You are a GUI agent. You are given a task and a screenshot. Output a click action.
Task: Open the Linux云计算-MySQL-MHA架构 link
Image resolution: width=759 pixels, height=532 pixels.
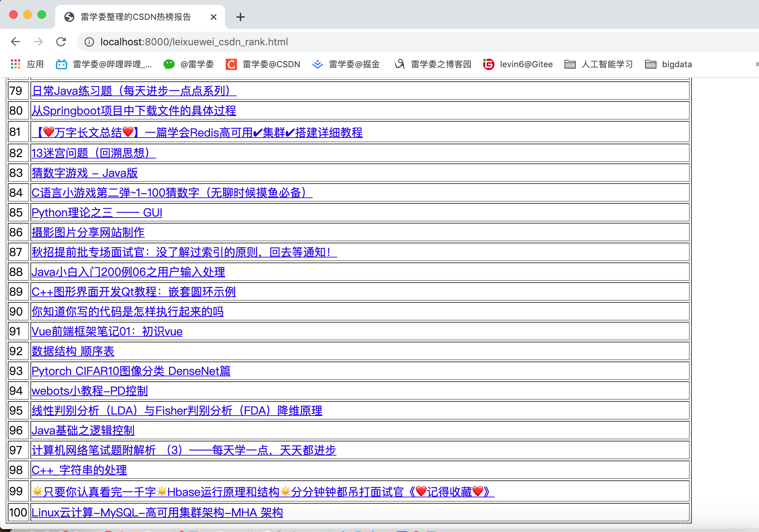click(x=157, y=512)
